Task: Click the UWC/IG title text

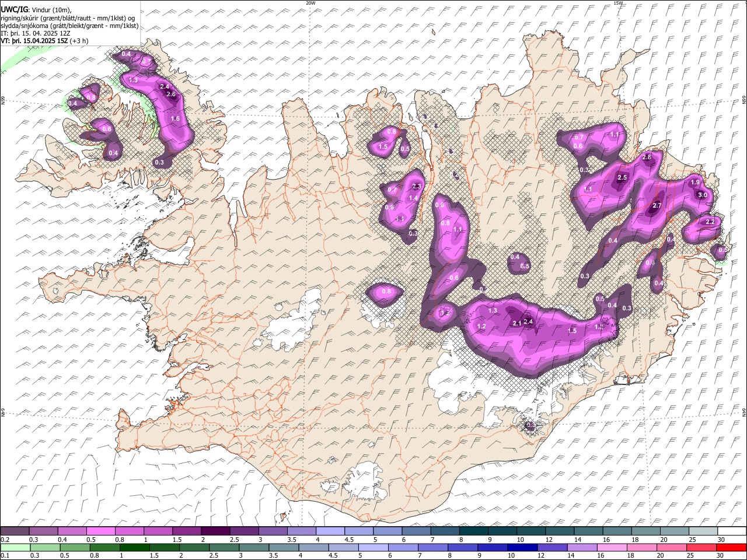Action: tap(14, 10)
